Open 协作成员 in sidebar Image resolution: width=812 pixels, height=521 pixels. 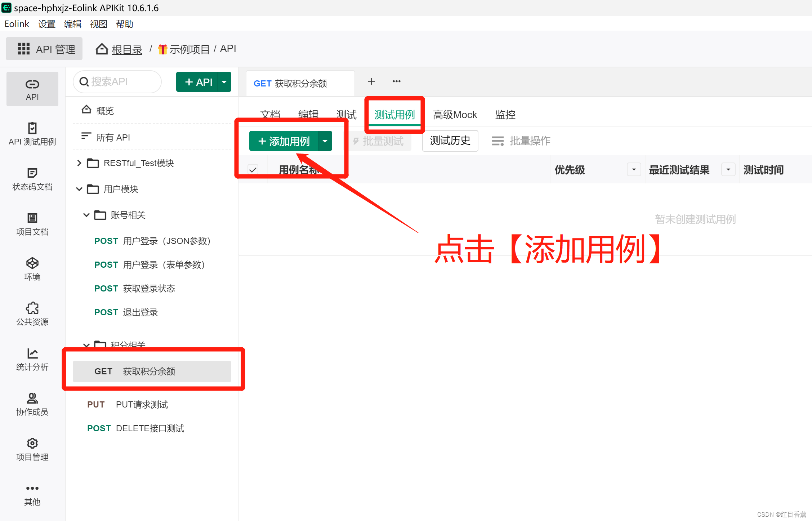(x=32, y=404)
